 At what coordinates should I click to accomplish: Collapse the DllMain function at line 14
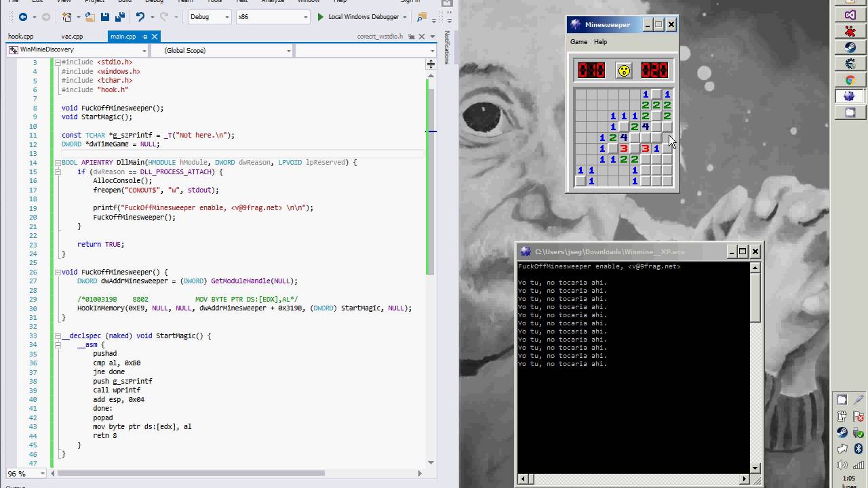(58, 163)
